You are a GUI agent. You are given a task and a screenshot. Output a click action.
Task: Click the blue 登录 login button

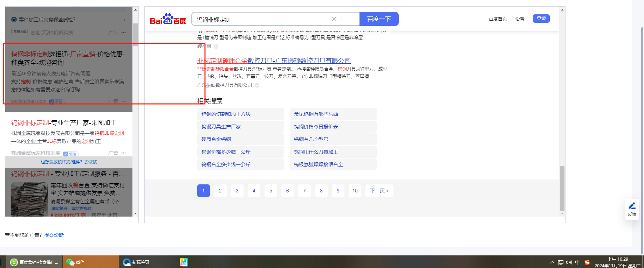tap(541, 19)
